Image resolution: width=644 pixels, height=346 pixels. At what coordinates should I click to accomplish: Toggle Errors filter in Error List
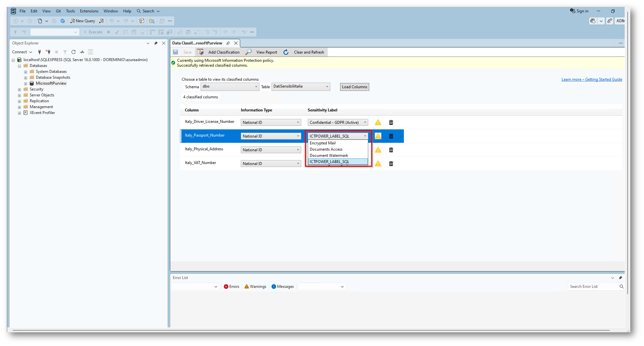point(231,287)
